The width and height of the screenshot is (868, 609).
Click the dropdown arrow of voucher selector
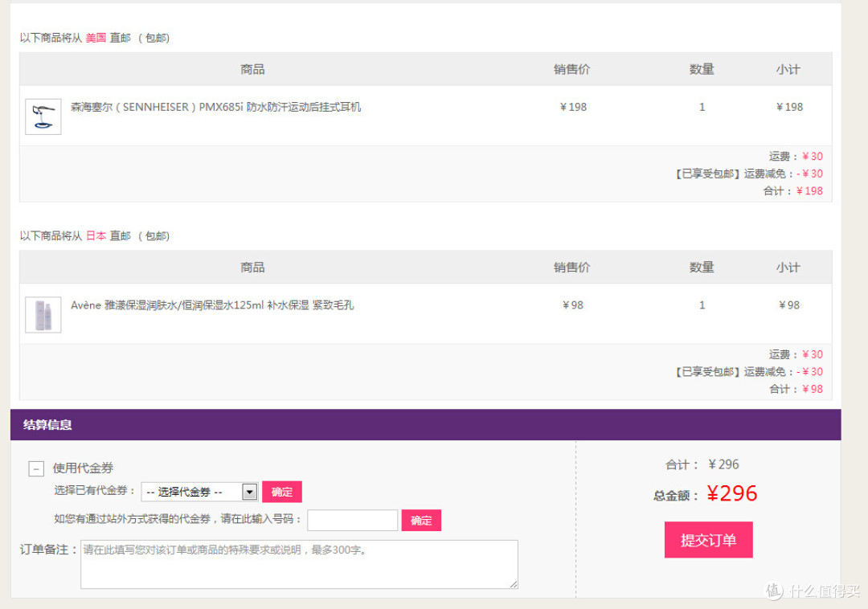coord(250,492)
